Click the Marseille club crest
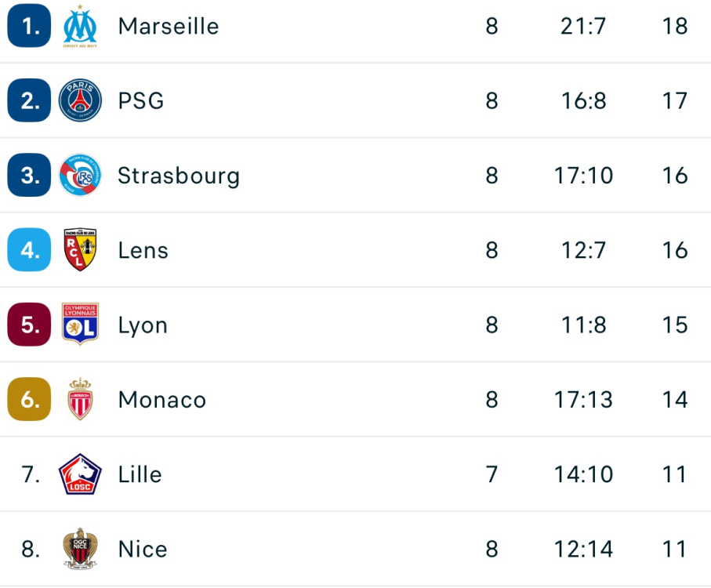The height and width of the screenshot is (588, 711). tap(80, 26)
